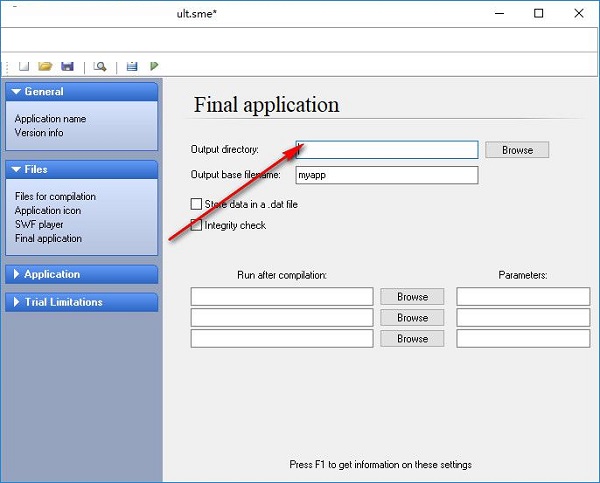Click the blue compile settings toolbar icon
This screenshot has height=483, width=600.
[x=132, y=66]
